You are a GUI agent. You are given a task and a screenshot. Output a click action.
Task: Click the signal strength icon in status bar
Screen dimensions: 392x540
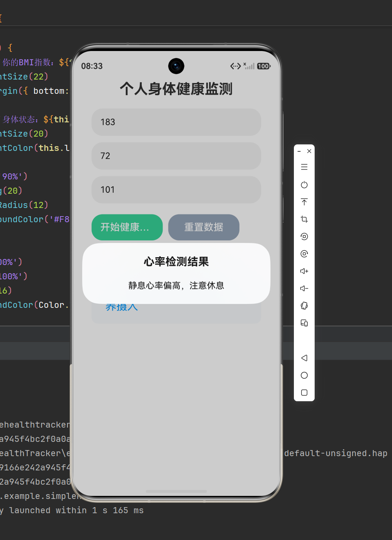pyautogui.click(x=249, y=66)
